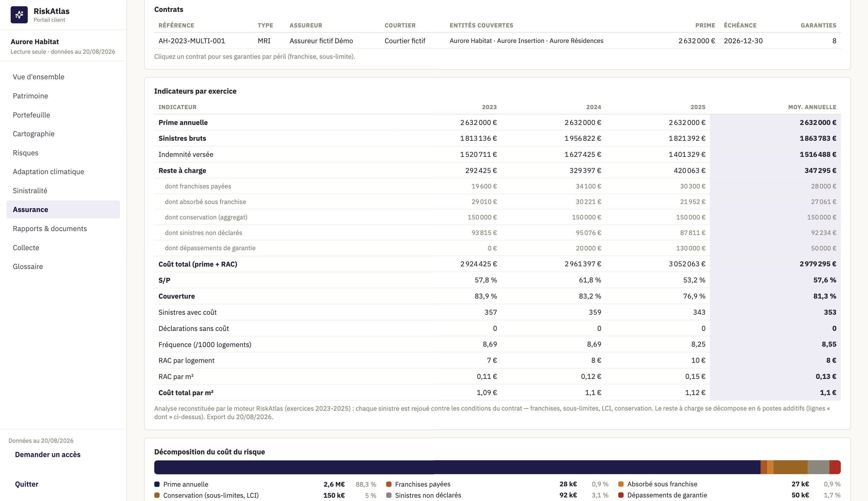
Task: Click the S/P indicator row label
Action: click(164, 280)
